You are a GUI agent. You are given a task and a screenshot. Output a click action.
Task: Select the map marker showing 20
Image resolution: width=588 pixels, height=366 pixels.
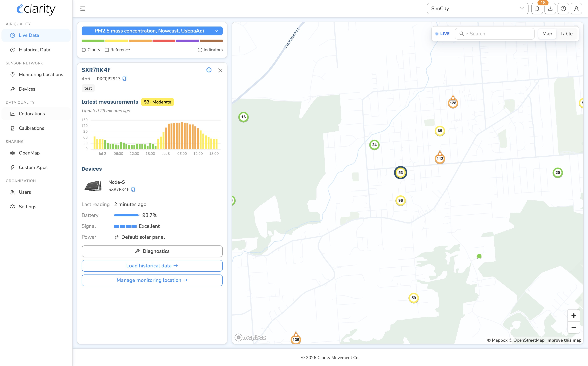[x=558, y=173]
